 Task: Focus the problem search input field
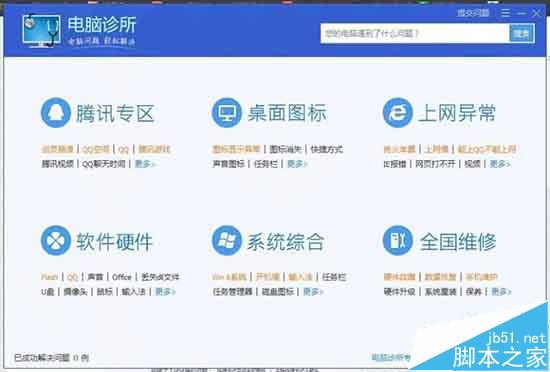coord(415,34)
